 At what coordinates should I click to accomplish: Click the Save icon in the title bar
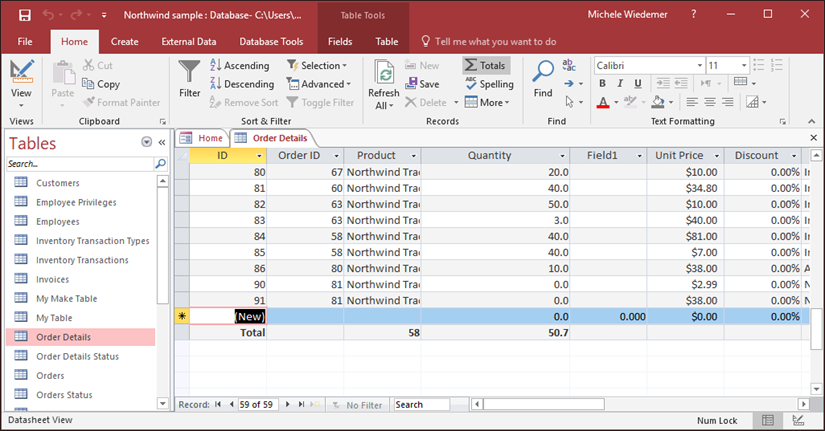25,15
